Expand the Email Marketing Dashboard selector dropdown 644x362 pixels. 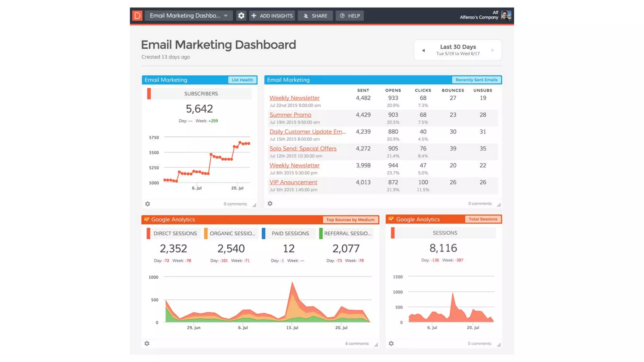coord(225,16)
